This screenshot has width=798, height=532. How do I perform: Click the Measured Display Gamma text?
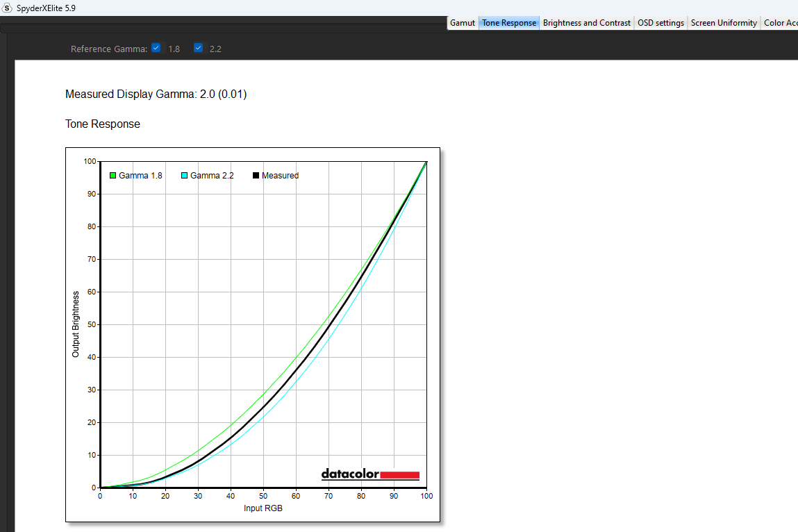(x=156, y=94)
